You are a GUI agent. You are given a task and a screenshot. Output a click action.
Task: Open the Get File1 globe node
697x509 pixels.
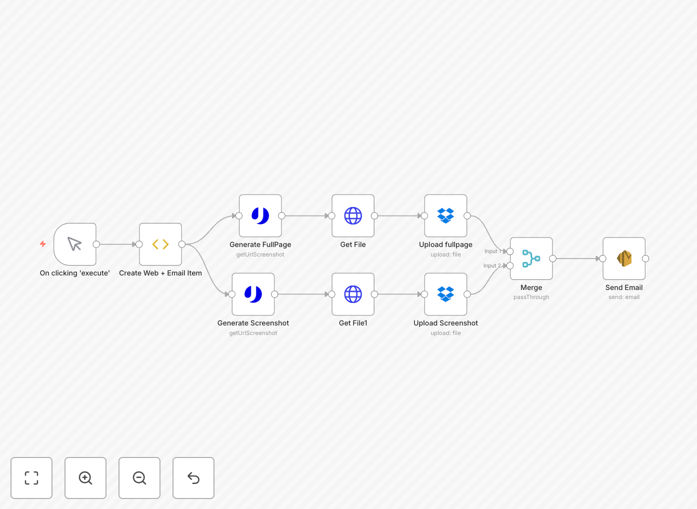point(353,294)
